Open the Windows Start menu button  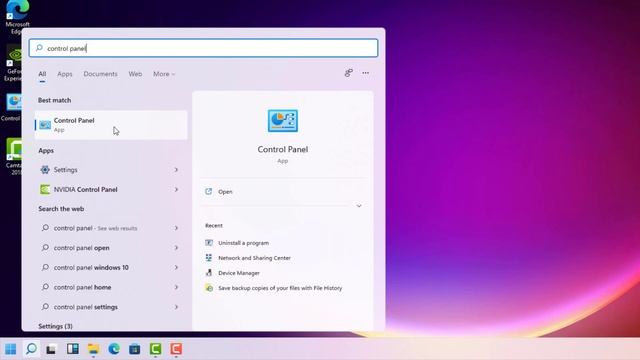coord(11,349)
